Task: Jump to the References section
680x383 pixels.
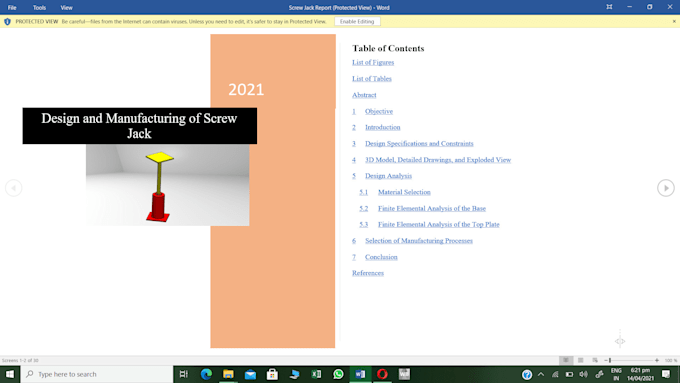Action: point(368,273)
